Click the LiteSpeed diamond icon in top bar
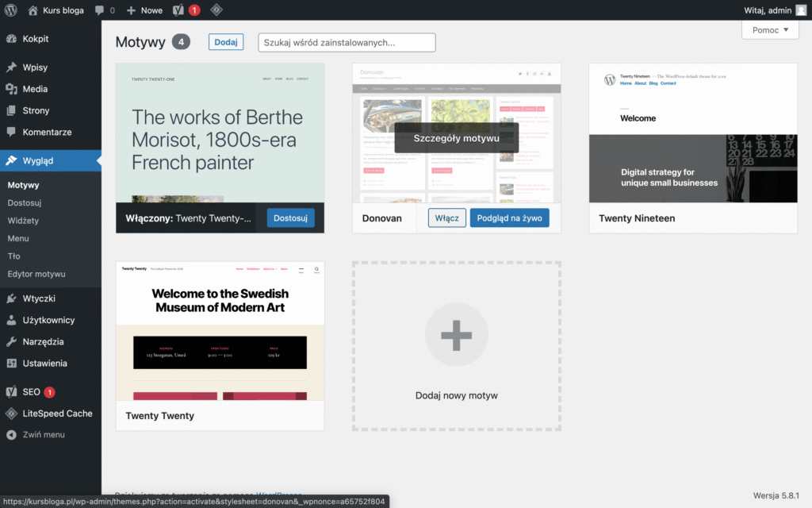The image size is (812, 508). 216,10
